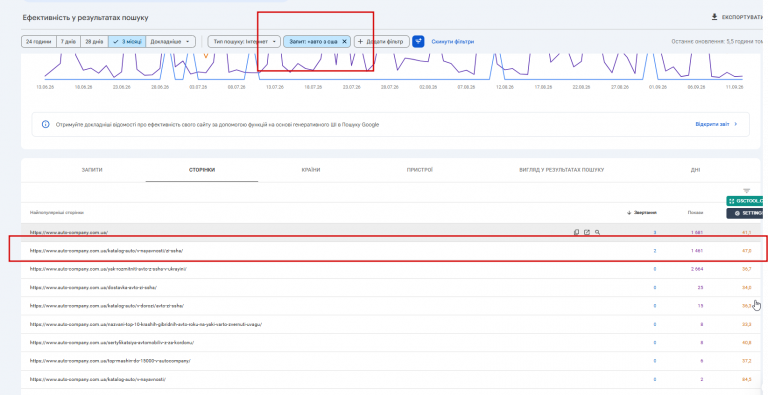
Task: Click the orange marker on the chart
Action: (206, 56)
